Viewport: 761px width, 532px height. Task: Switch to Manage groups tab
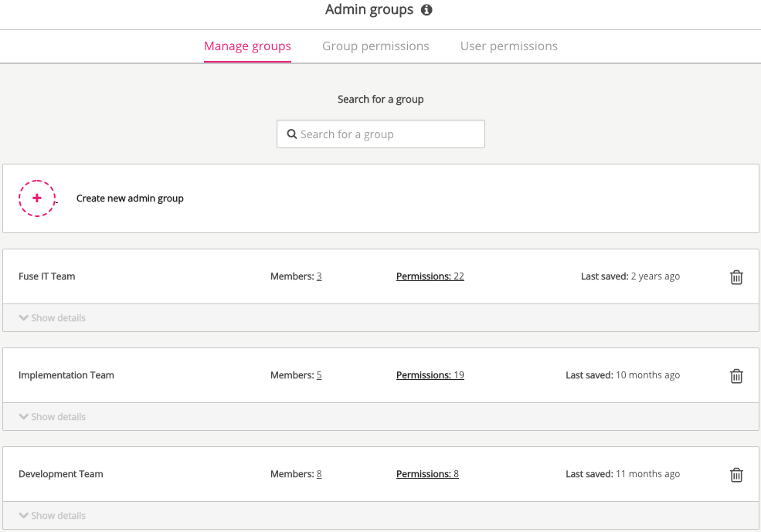tap(247, 46)
